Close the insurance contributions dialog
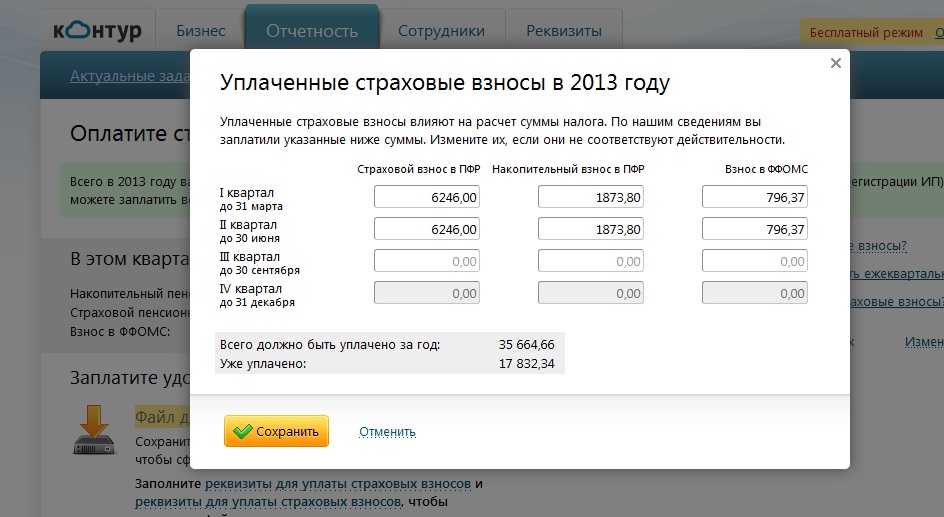This screenshot has height=517, width=944. tap(836, 63)
